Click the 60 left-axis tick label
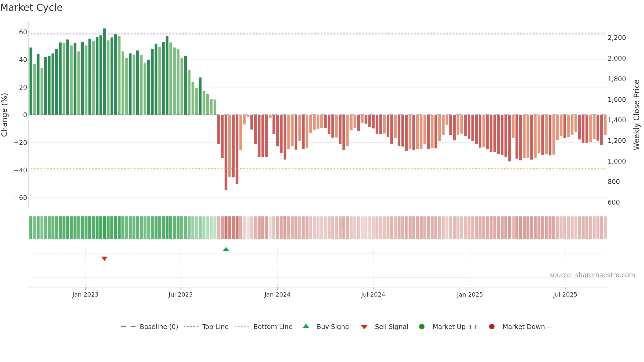644x362 pixels. coord(23,32)
